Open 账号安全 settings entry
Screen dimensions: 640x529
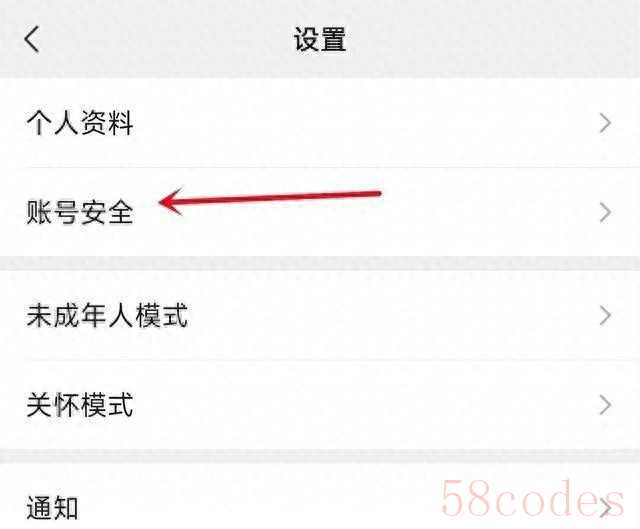[x=320, y=212]
